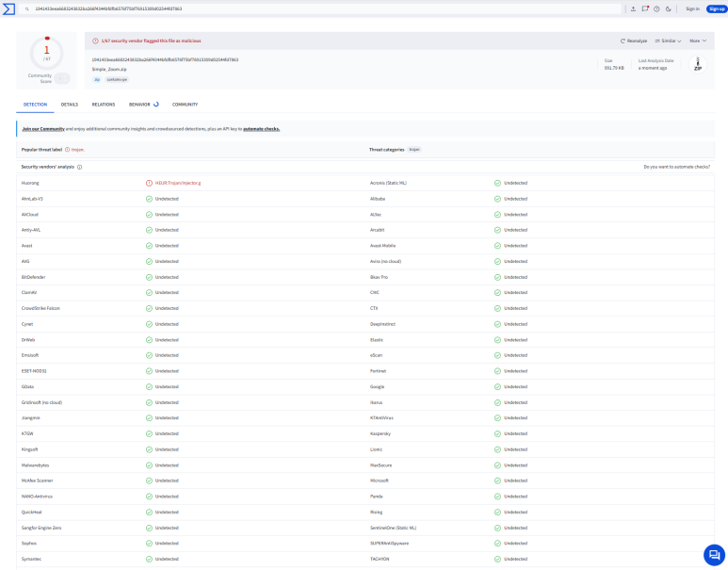Click the Simple_Zoom.zip file name
The width and height of the screenshot is (728, 570).
point(109,69)
